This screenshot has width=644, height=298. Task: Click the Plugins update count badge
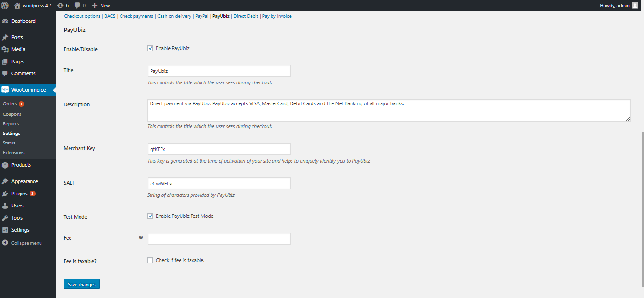pyautogui.click(x=32, y=194)
